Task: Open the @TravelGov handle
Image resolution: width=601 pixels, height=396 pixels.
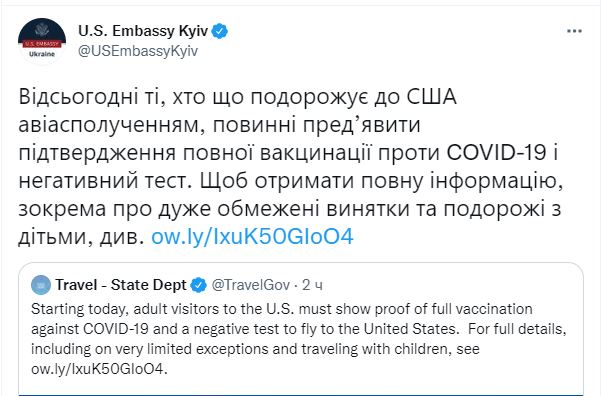Action: (x=251, y=285)
